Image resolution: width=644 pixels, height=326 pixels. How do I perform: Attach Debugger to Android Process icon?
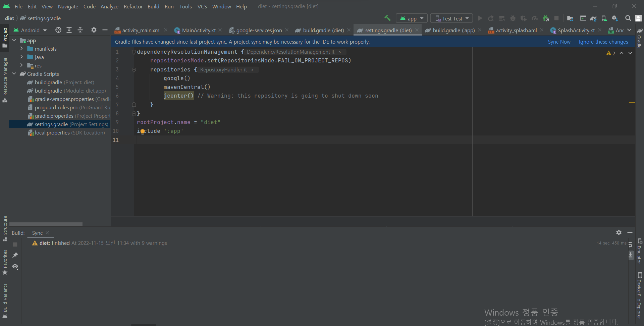pyautogui.click(x=546, y=18)
